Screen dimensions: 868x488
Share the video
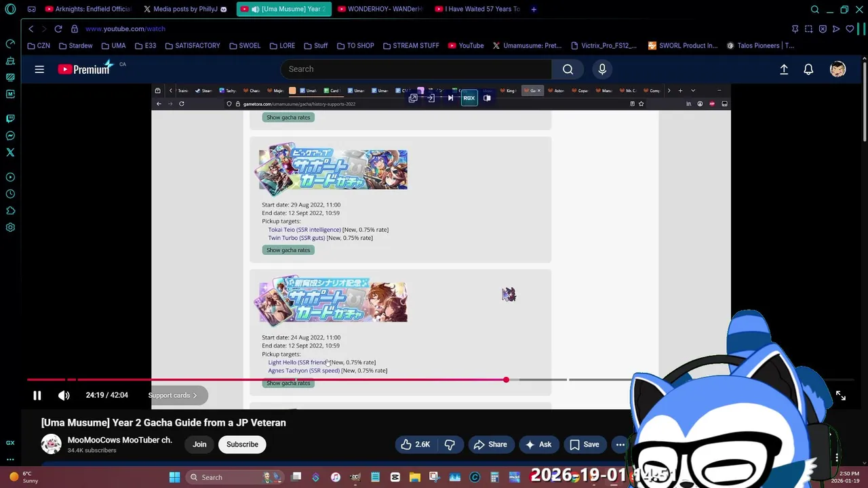(x=490, y=445)
